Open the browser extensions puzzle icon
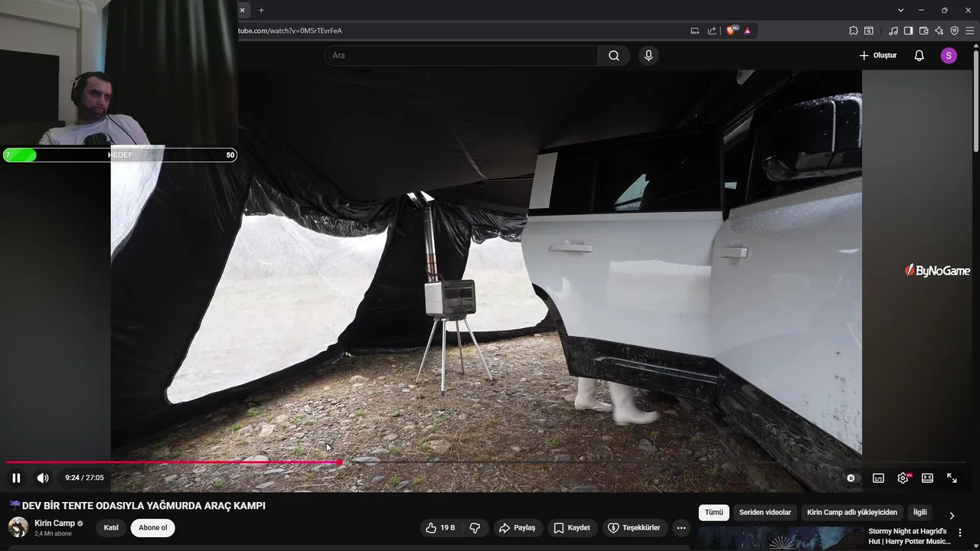 click(854, 31)
